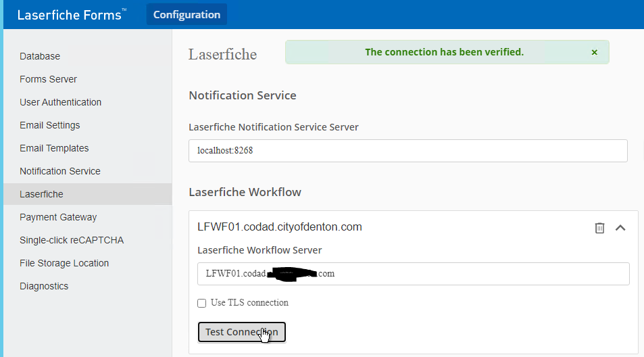Focus the Laserfiche Workflow Server field
Image resolution: width=644 pixels, height=357 pixels.
(413, 274)
